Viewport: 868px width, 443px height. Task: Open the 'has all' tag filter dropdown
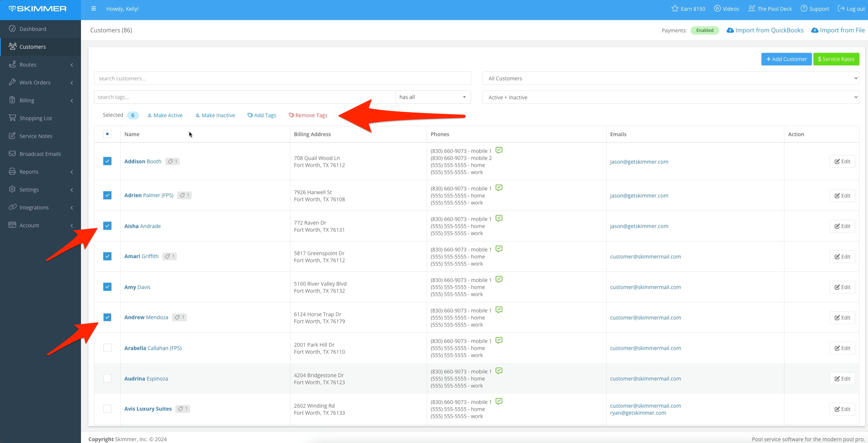pyautogui.click(x=432, y=97)
